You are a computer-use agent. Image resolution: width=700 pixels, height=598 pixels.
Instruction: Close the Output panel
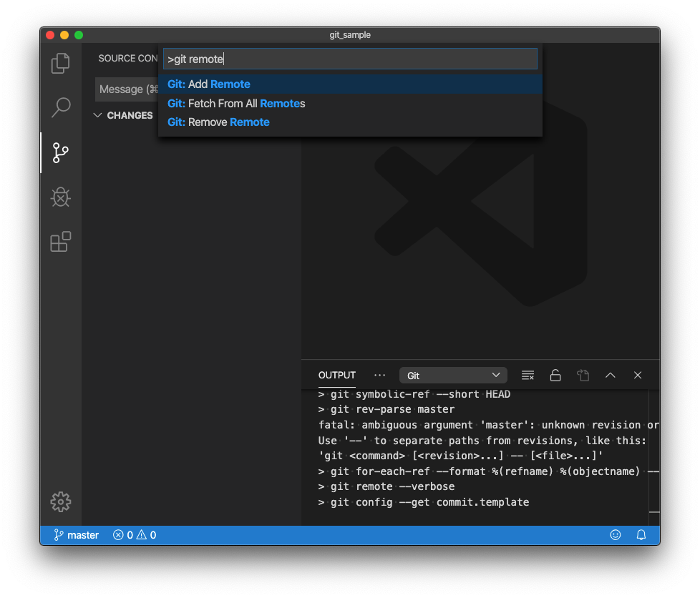tap(638, 376)
